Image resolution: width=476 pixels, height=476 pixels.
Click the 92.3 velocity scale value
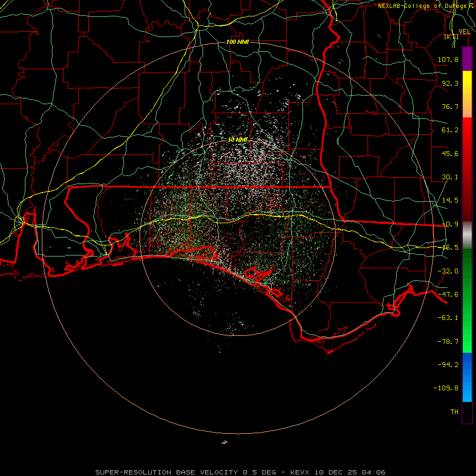[x=450, y=83]
